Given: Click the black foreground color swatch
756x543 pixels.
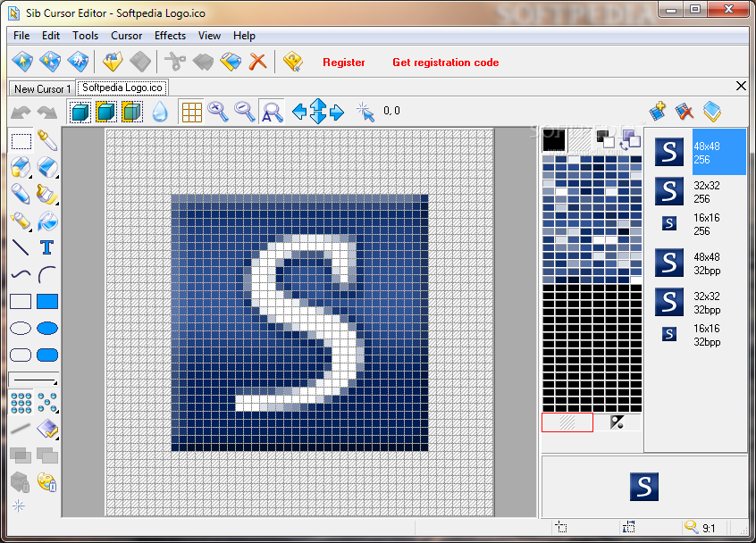Looking at the screenshot, I should click(x=553, y=140).
